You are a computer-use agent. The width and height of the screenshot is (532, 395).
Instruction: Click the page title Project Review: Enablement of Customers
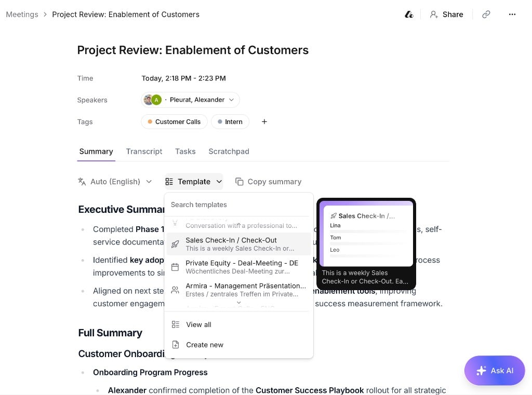click(193, 50)
